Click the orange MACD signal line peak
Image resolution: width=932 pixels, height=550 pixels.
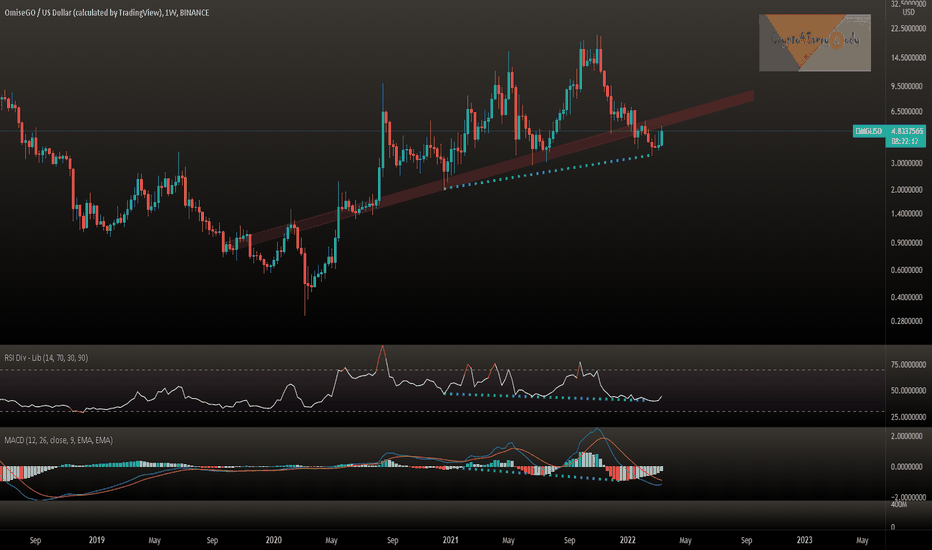pos(604,438)
